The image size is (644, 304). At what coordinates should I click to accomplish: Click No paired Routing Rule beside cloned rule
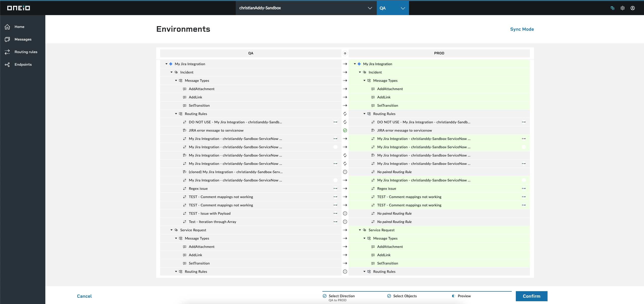[394, 172]
